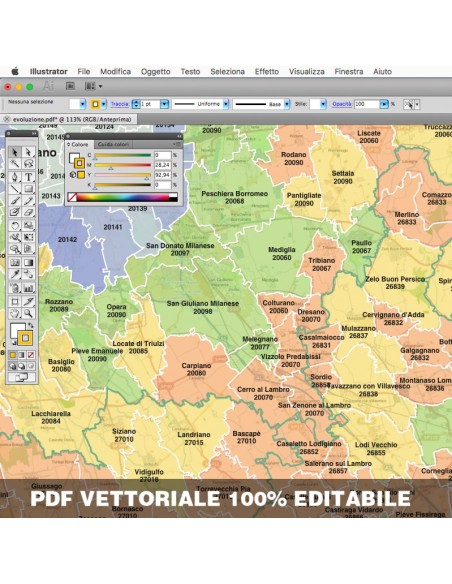This screenshot has height=584, width=452.
Task: Select the Lasso tool
Action: pos(29,164)
